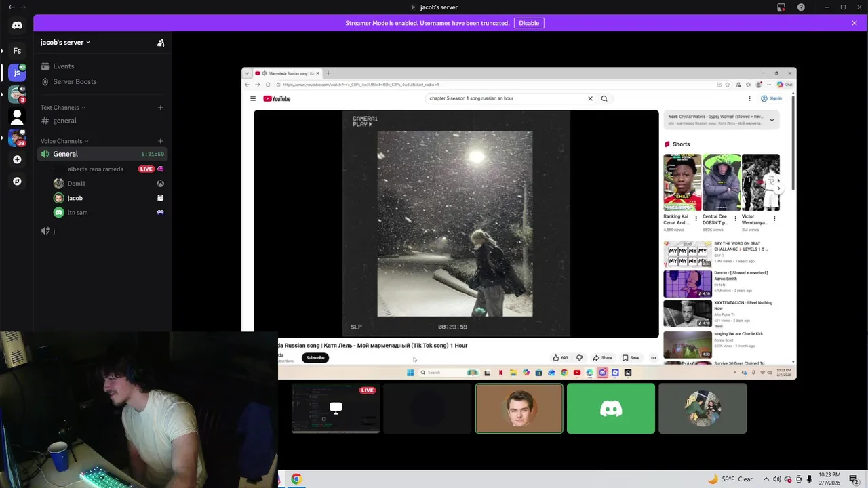This screenshot has height=488, width=868.
Task: Select the Fs server icon
Action: tap(17, 51)
